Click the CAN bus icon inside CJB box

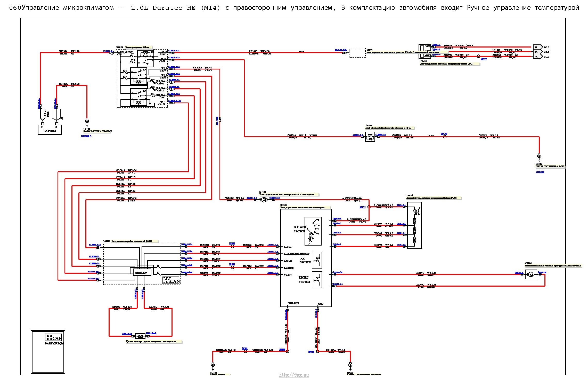click(171, 281)
